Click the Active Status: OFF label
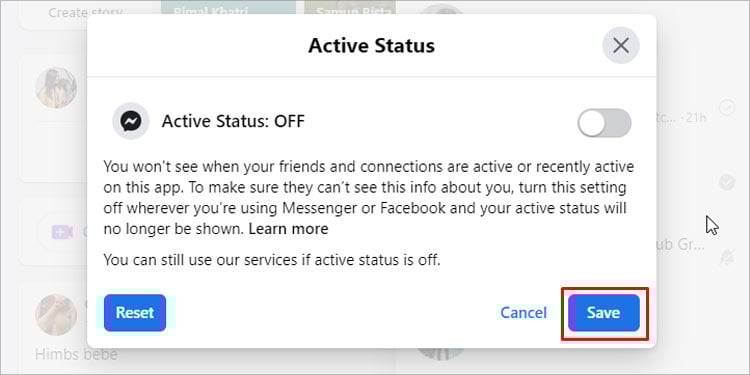The height and width of the screenshot is (375, 750). coord(233,121)
